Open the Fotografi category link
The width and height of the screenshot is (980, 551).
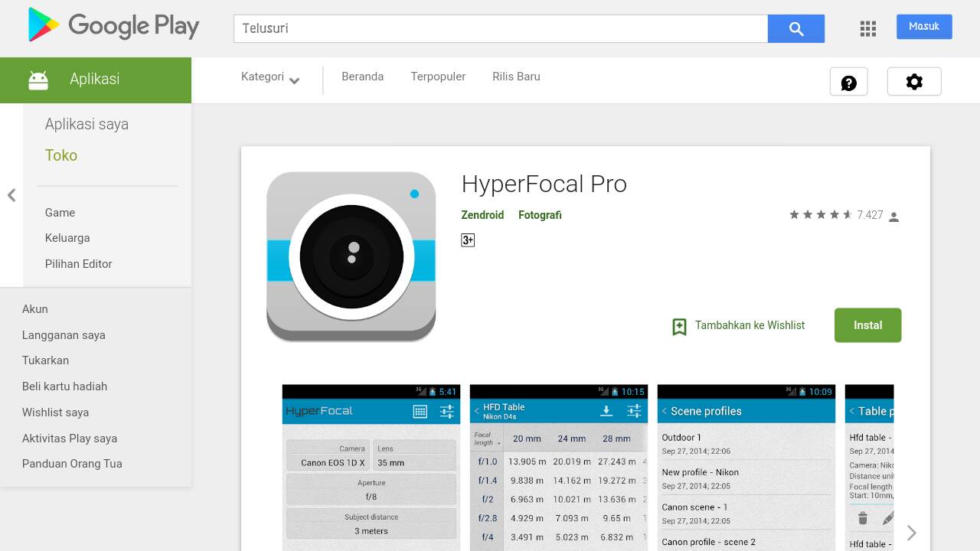[540, 215]
